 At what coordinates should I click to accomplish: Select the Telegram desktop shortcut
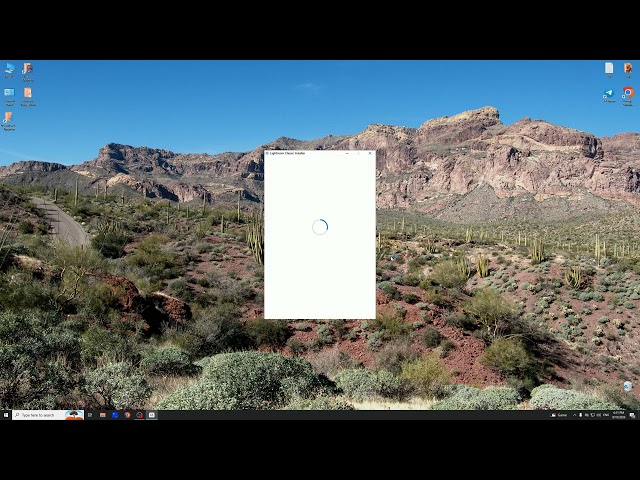pyautogui.click(x=609, y=96)
